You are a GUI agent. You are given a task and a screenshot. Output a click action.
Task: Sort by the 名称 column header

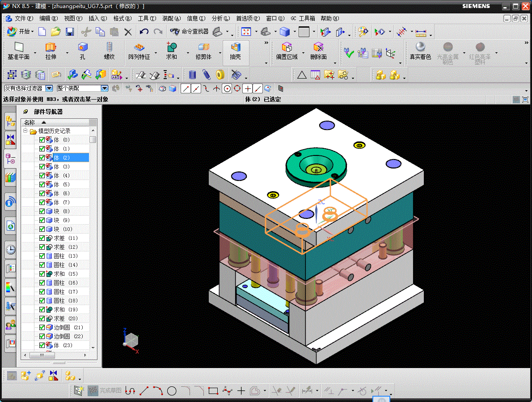pos(55,122)
